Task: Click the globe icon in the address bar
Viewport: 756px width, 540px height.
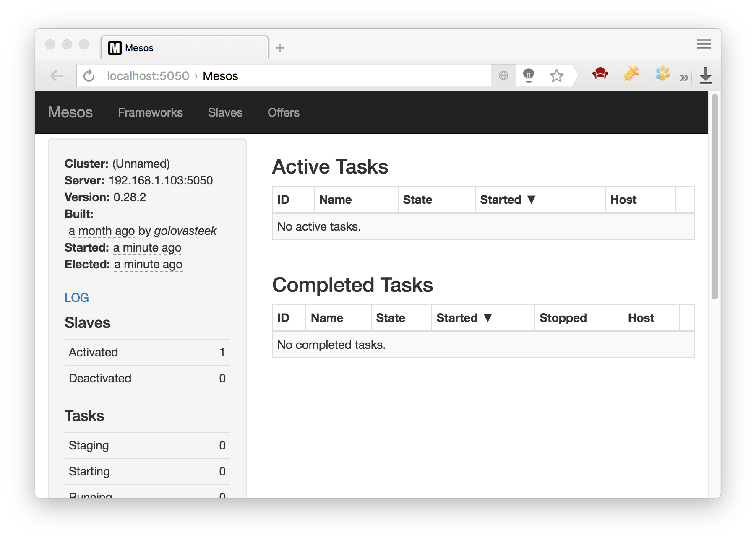Action: 503,76
